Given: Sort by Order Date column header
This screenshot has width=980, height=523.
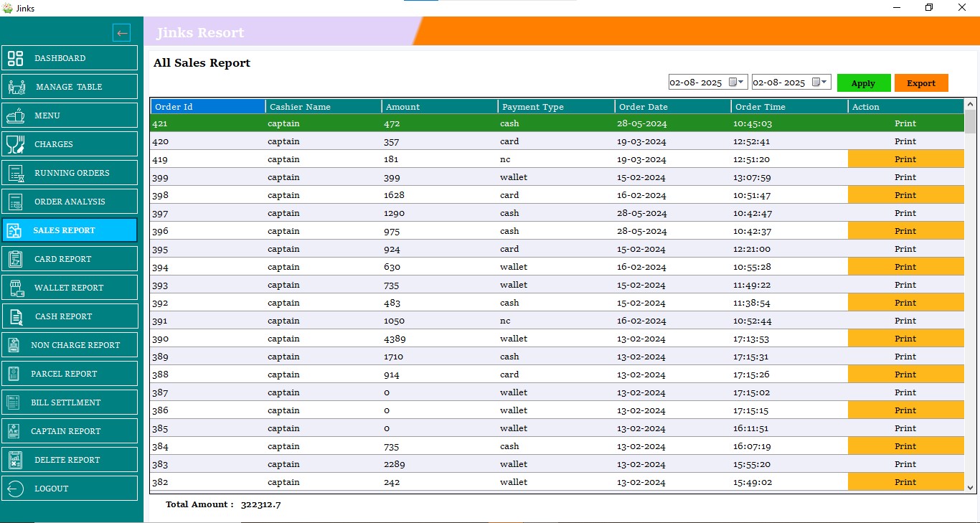Looking at the screenshot, I should coord(673,107).
